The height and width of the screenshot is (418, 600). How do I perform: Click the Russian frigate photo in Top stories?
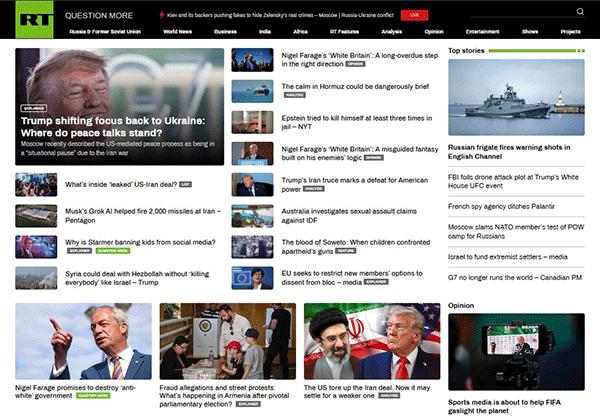coord(516,97)
